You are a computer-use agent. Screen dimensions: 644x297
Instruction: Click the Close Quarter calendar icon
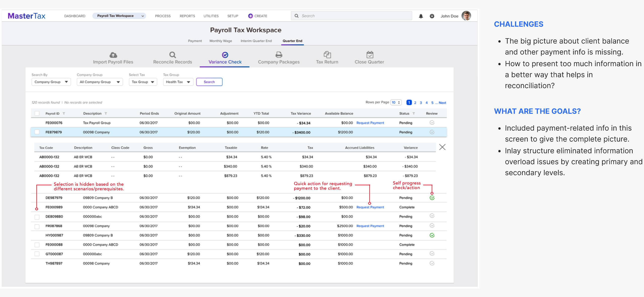(x=370, y=55)
